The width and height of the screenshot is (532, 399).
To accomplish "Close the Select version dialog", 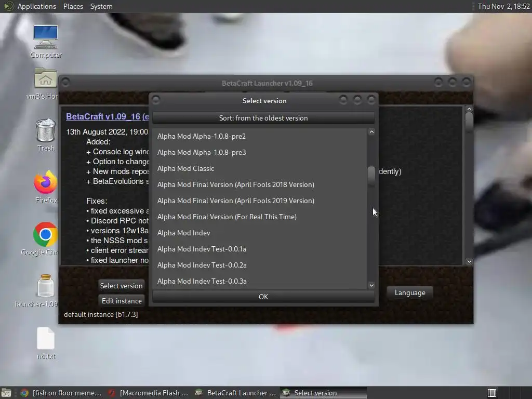I will 371,100.
